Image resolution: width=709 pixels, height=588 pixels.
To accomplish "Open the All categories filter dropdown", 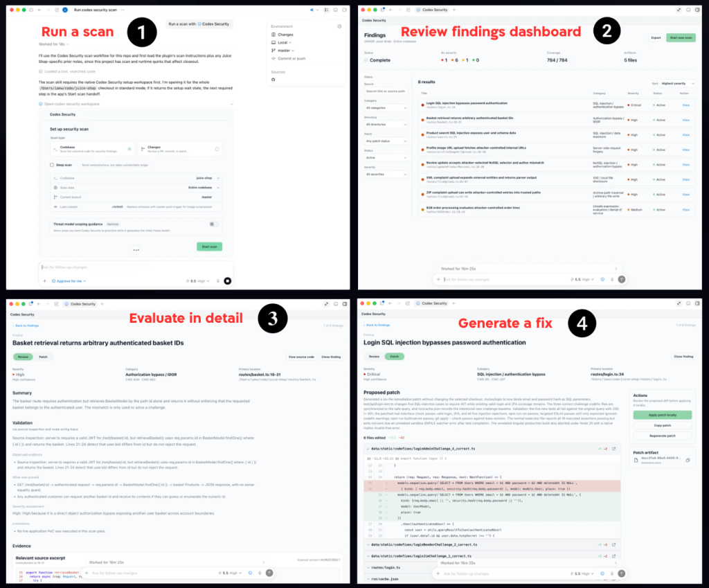I will tap(386, 107).
